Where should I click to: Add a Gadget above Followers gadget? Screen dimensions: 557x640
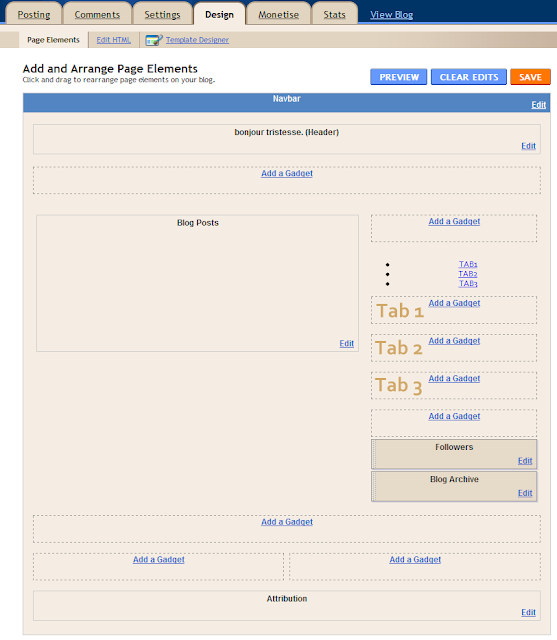pos(454,416)
